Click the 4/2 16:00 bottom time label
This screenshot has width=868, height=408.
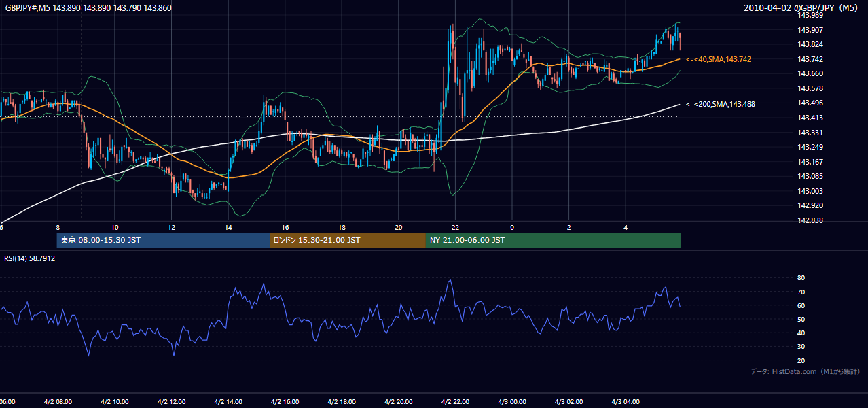pos(285,402)
